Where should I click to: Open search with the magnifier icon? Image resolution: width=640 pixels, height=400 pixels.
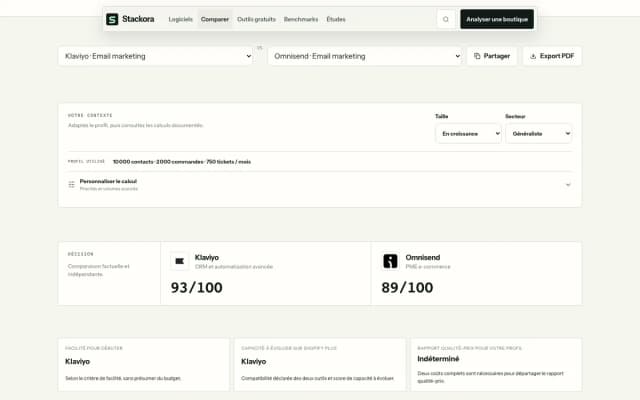tap(446, 19)
